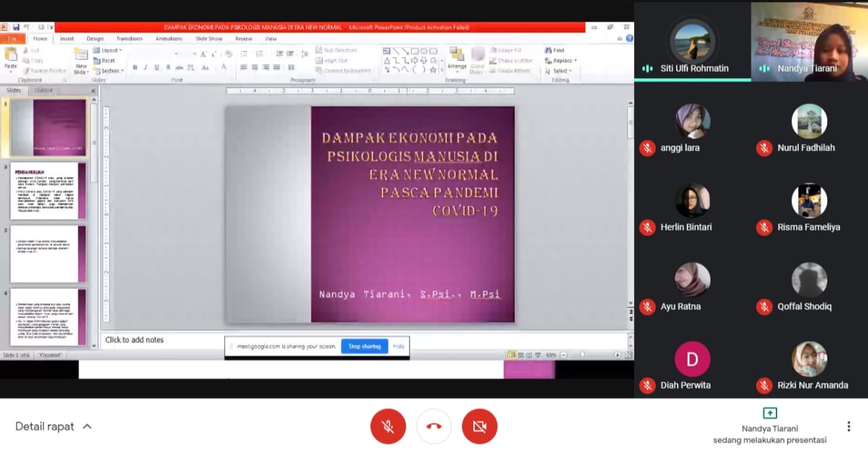868x454 pixels.
Task: Open the three-dot more options menu
Action: tap(848, 426)
